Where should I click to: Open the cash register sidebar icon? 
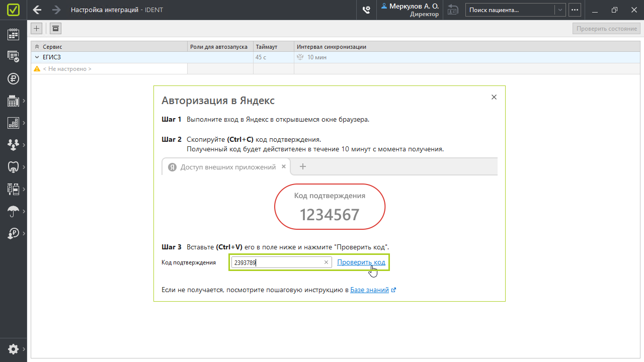tap(13, 101)
